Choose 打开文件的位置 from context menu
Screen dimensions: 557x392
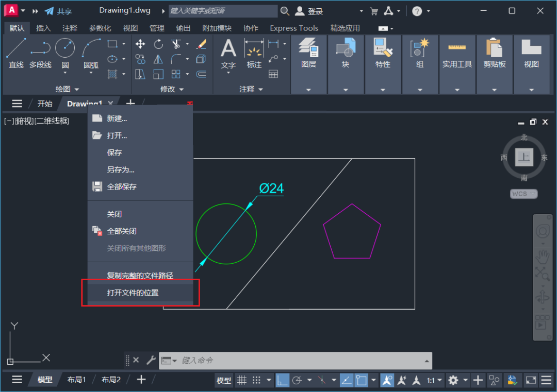tap(133, 293)
